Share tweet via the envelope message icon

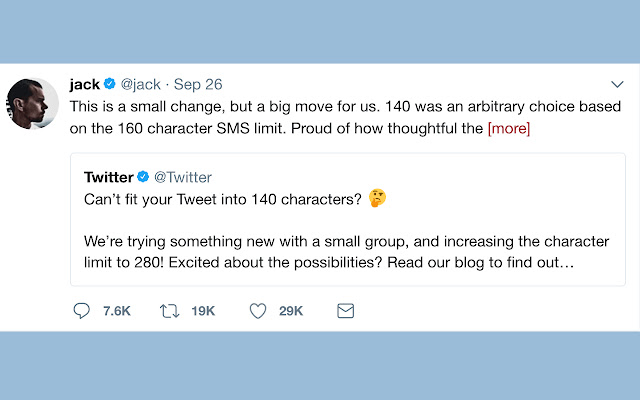click(345, 311)
